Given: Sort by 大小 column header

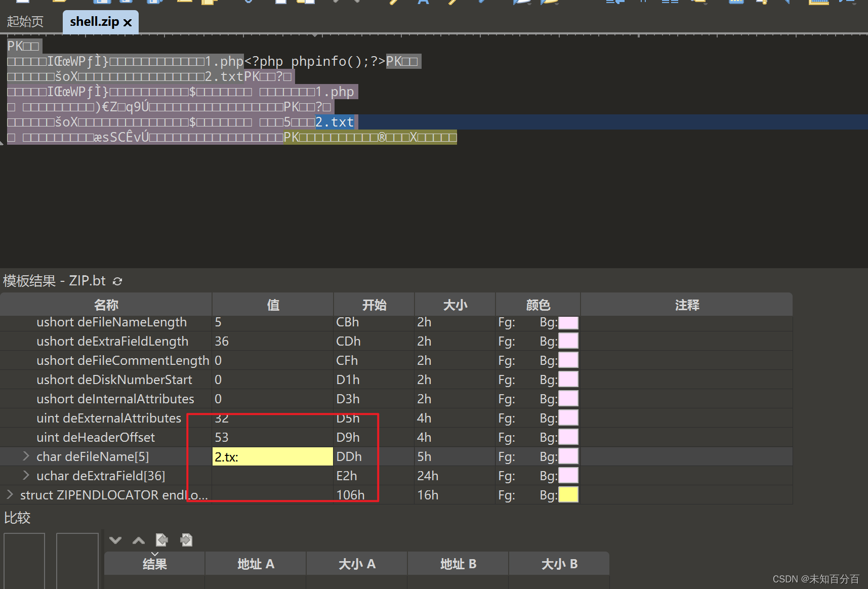Looking at the screenshot, I should (x=455, y=305).
